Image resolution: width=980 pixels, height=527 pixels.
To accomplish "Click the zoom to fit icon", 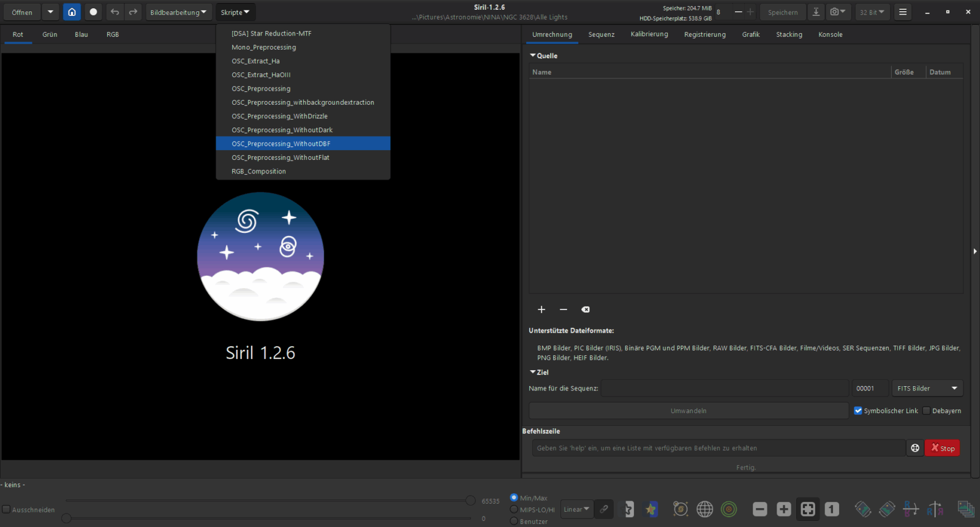I will (808, 509).
